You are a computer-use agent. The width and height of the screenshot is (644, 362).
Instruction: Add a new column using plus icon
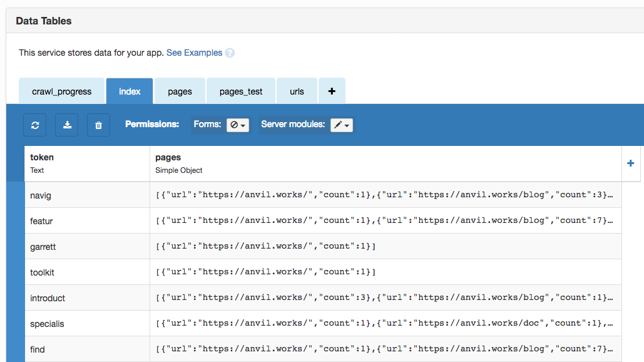[x=630, y=163]
